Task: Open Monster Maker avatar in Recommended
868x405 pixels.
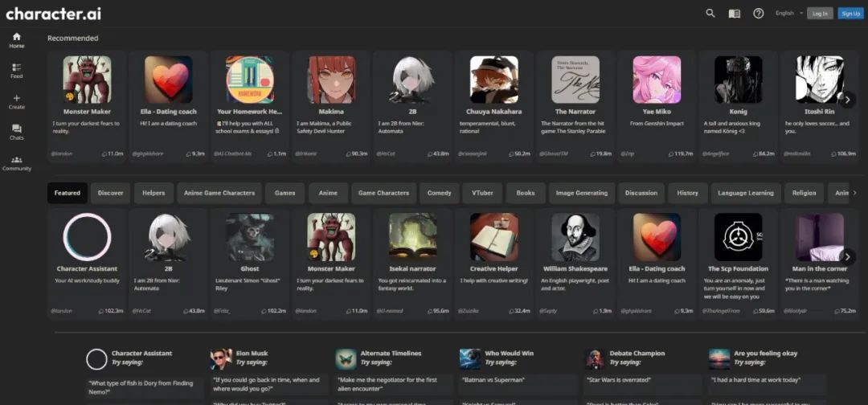Action: pyautogui.click(x=87, y=79)
